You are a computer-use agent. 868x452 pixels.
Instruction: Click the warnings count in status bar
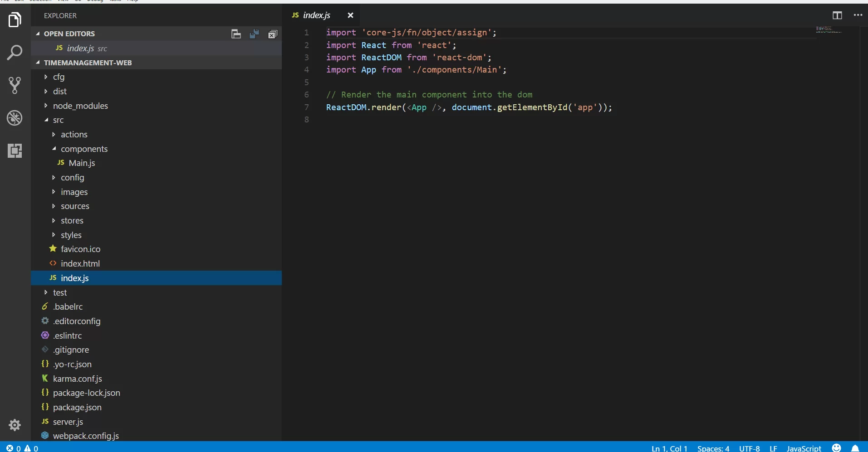click(x=31, y=448)
